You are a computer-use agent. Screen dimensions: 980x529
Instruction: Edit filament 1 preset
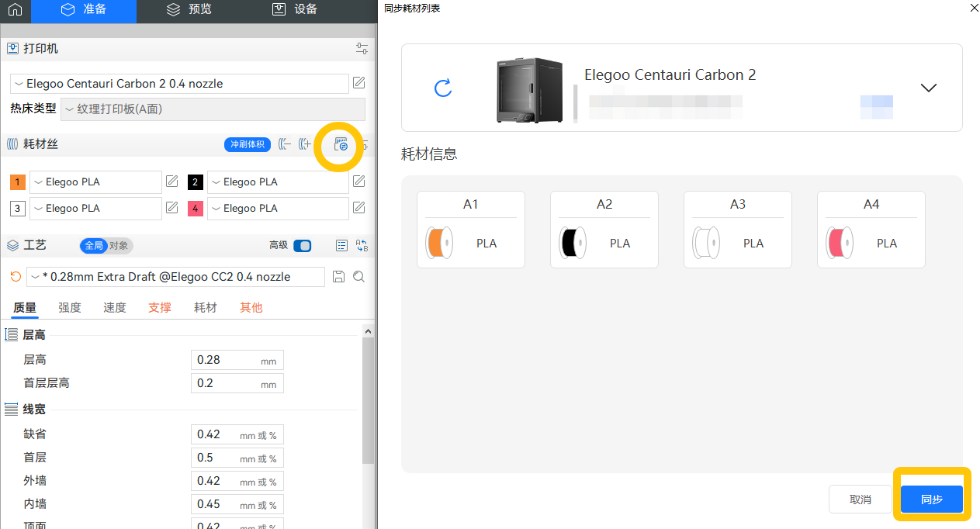(x=172, y=182)
